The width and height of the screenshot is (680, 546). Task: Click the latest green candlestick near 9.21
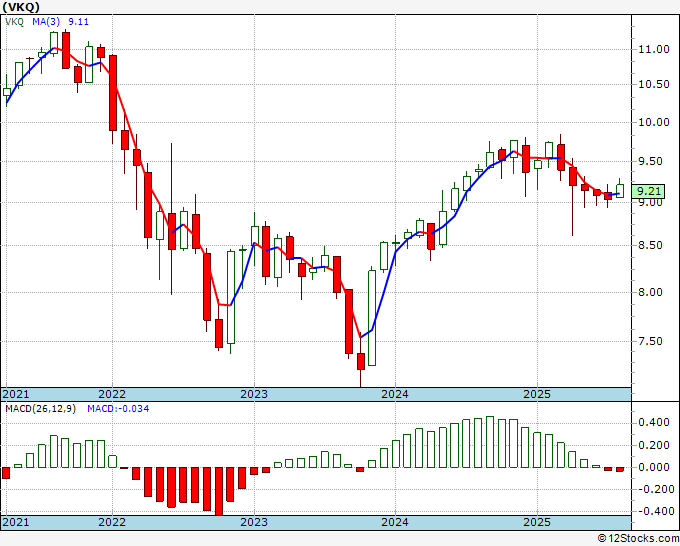click(620, 191)
